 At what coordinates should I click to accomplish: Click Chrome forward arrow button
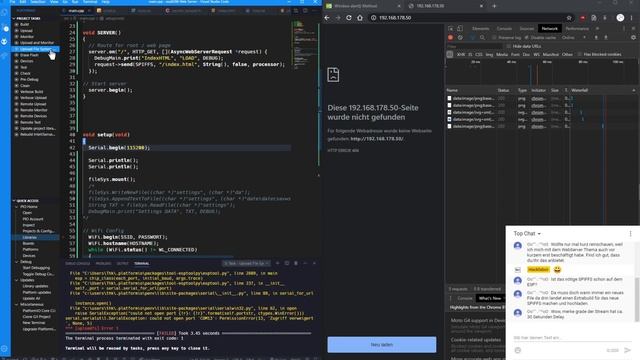[x=338, y=18]
